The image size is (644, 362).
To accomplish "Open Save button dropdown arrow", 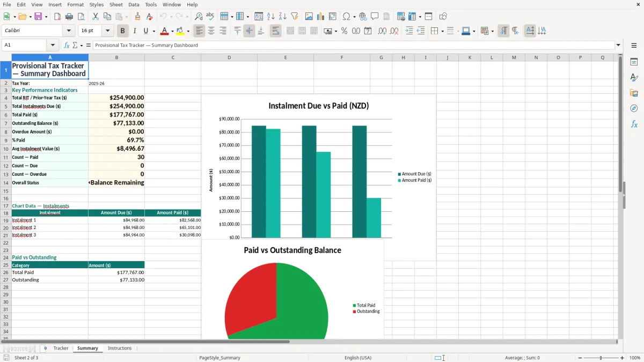I will point(46,17).
